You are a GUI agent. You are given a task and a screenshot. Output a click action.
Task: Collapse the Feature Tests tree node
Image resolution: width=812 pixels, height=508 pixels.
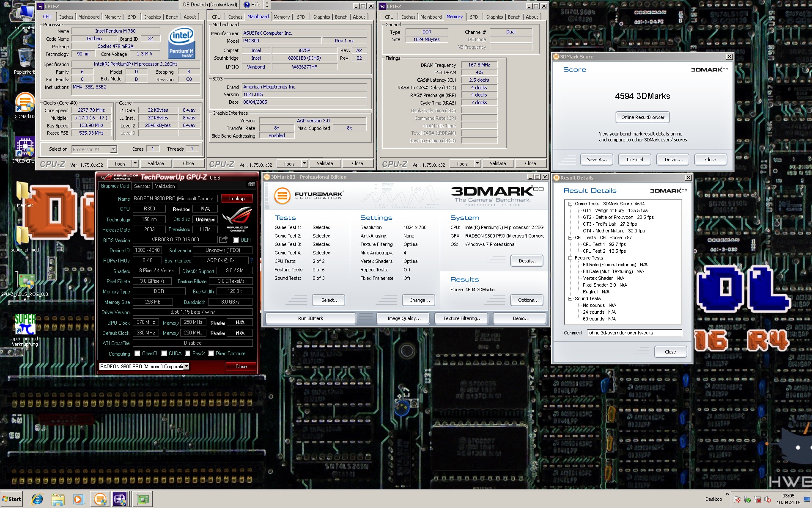pos(570,258)
